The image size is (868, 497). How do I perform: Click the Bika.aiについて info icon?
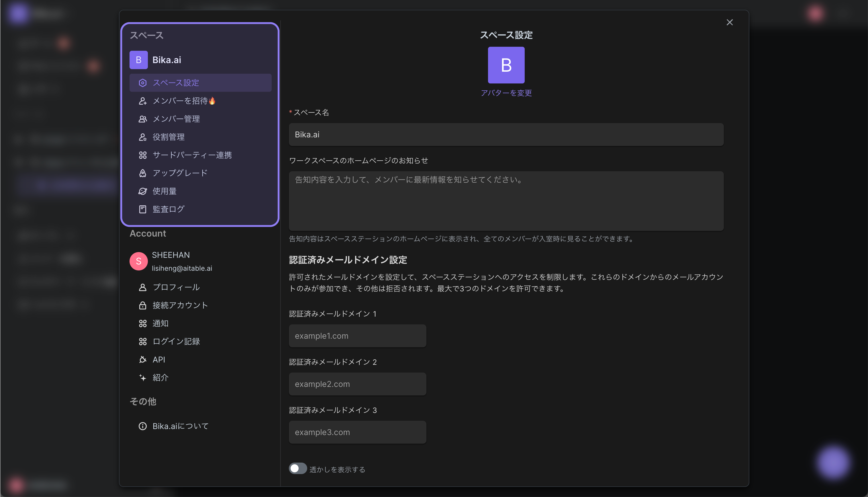click(x=142, y=426)
